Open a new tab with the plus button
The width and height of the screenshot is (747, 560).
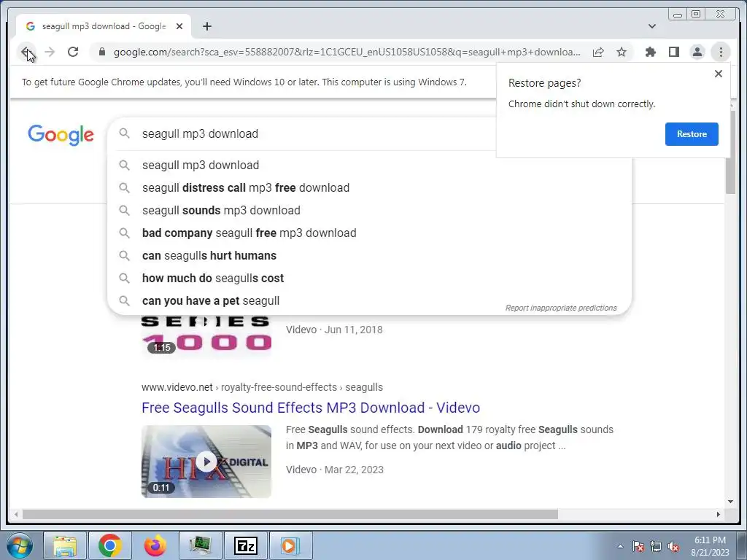point(206,26)
